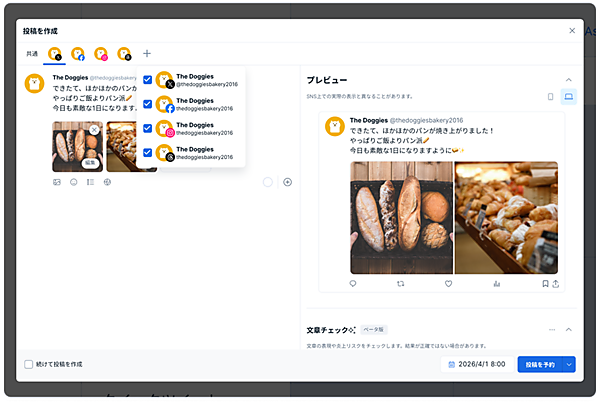Collapse the プレビュー section

pos(569,80)
